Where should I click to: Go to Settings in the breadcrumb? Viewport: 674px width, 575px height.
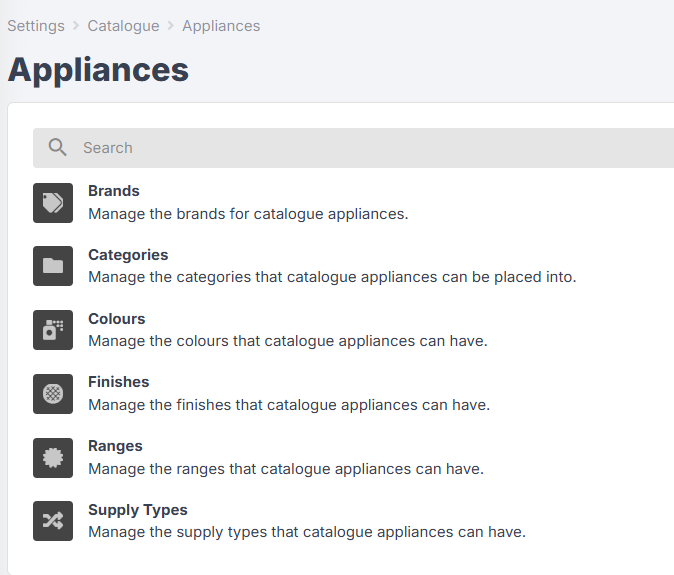point(36,26)
